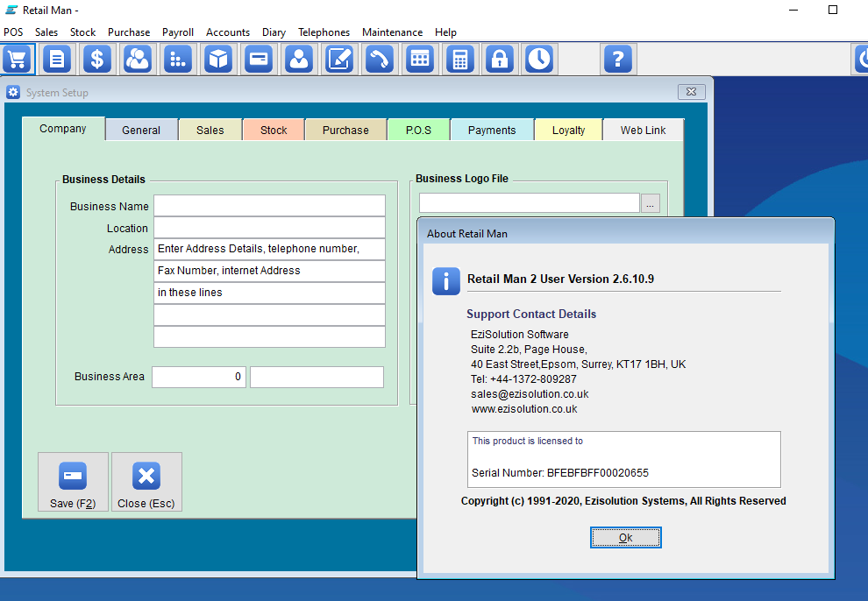
Task: Click the gear icon in System Setup title
Action: 13,92
